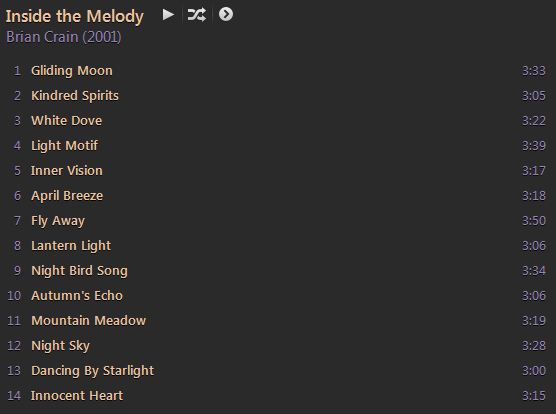Screen dimensions: 556x414
Task: Select the Mountain Meadow track
Action: pyautogui.click(x=278, y=320)
